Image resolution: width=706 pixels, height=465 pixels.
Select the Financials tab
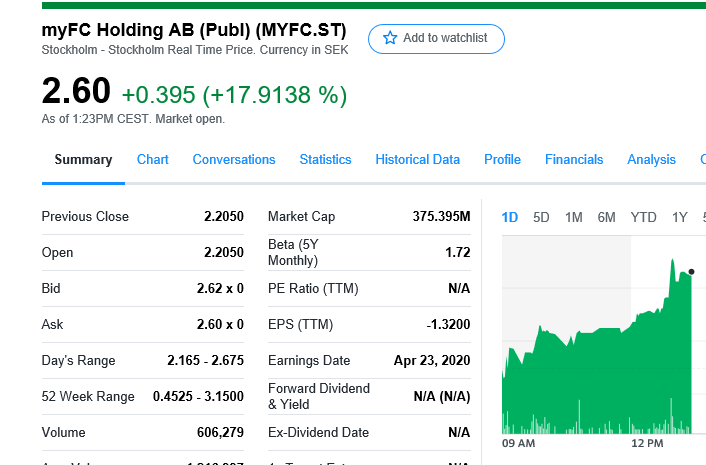[574, 160]
